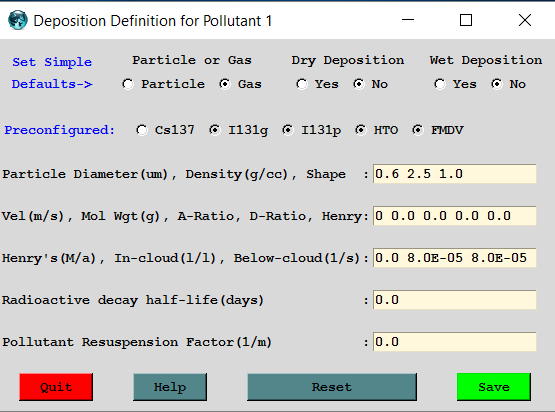Image resolution: width=555 pixels, height=412 pixels.
Task: Click the globe application icon in title bar
Action: [x=17, y=20]
